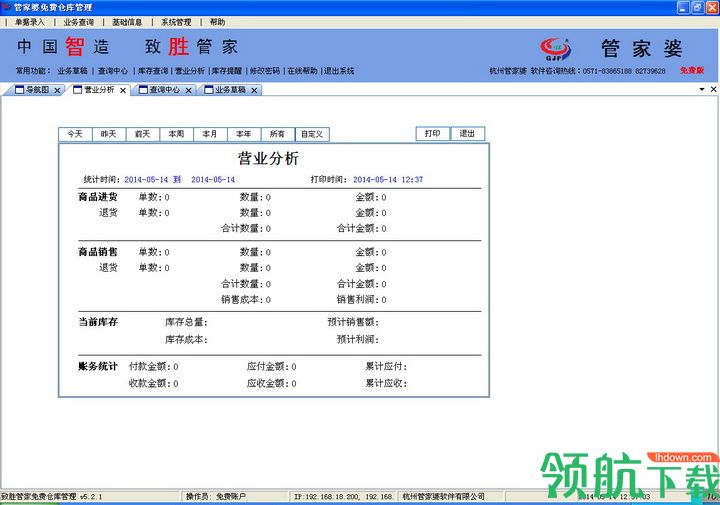
Task: Choose the 自定义 date range button
Action: [x=312, y=134]
